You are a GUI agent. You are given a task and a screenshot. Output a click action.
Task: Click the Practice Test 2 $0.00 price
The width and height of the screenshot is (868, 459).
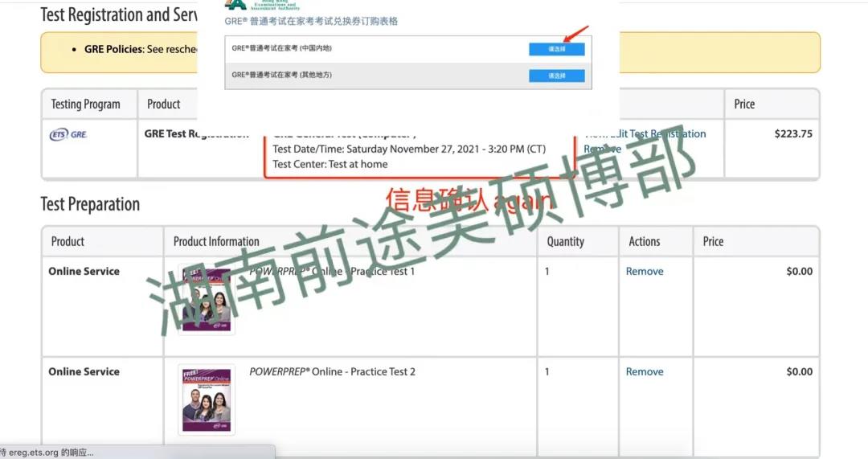pos(800,371)
